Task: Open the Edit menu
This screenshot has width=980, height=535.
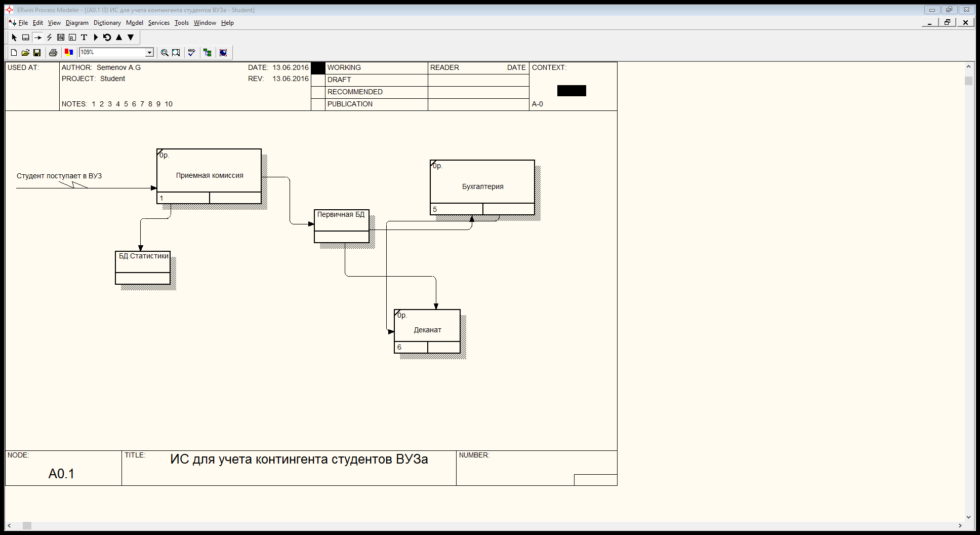Action: click(38, 23)
